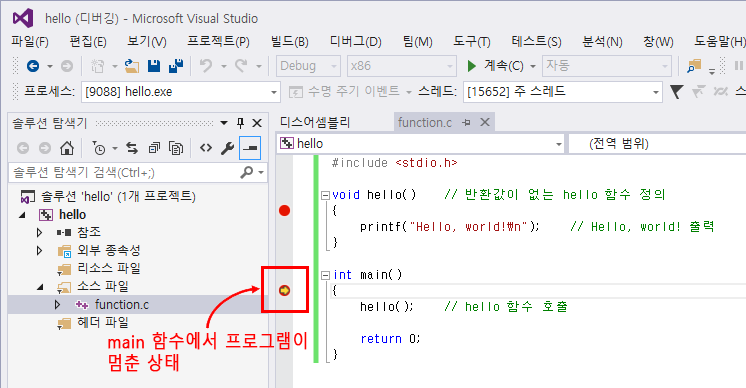
Task: Collapse the hello project node
Action: tap(22, 215)
